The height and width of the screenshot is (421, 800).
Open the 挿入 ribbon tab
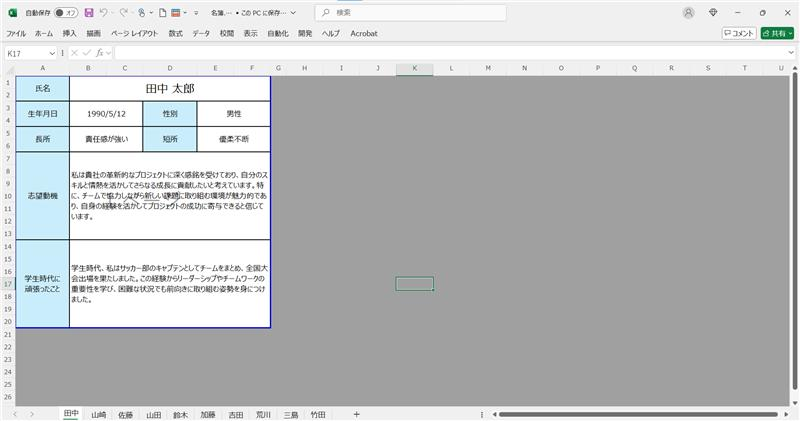tap(70, 33)
